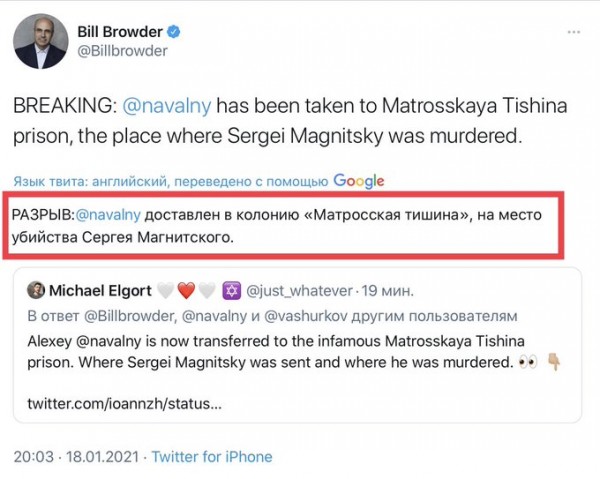Click Bill Browder's profile avatar
Screen dimensions: 600x479
click(38, 40)
